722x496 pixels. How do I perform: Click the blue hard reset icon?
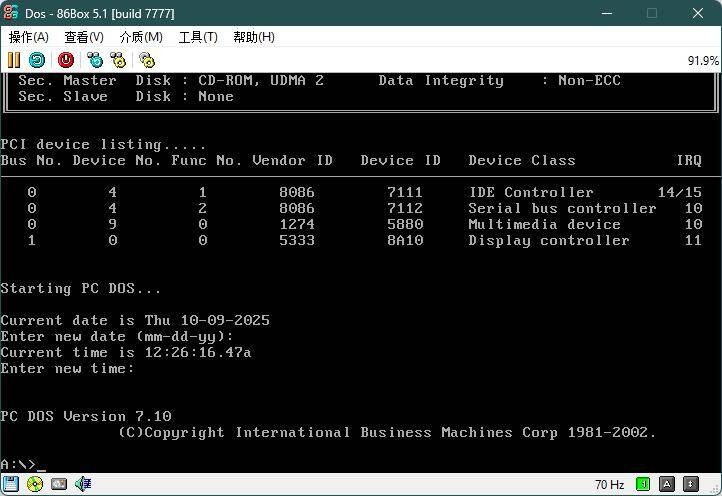(37, 60)
